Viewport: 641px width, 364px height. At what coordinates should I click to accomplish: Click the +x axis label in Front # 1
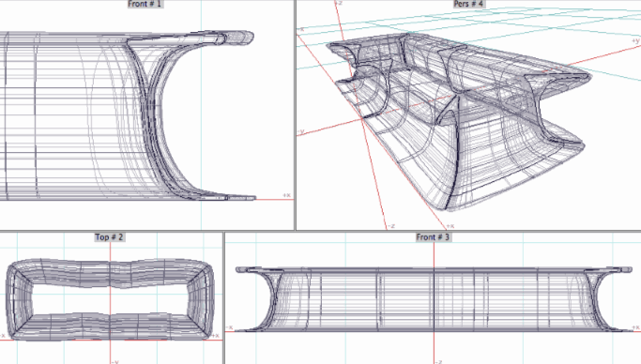[287, 195]
